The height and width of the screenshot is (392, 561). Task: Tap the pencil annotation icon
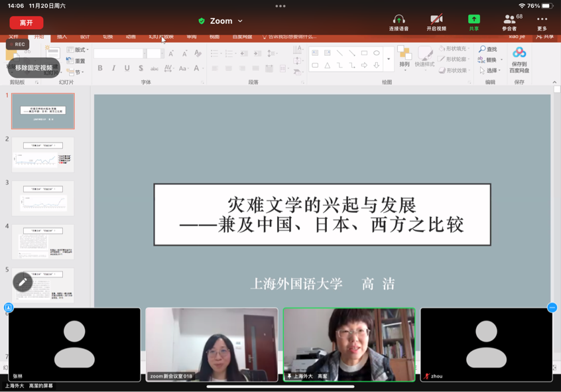(x=23, y=282)
